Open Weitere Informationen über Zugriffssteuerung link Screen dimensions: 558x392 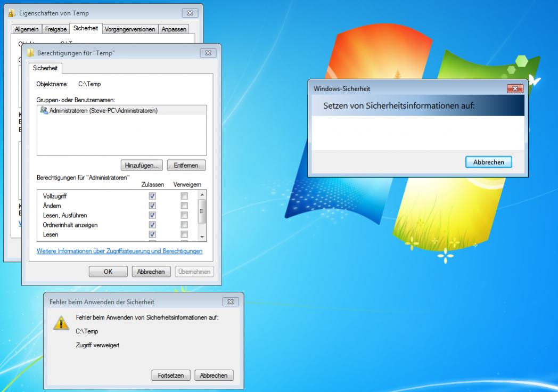tap(120, 251)
